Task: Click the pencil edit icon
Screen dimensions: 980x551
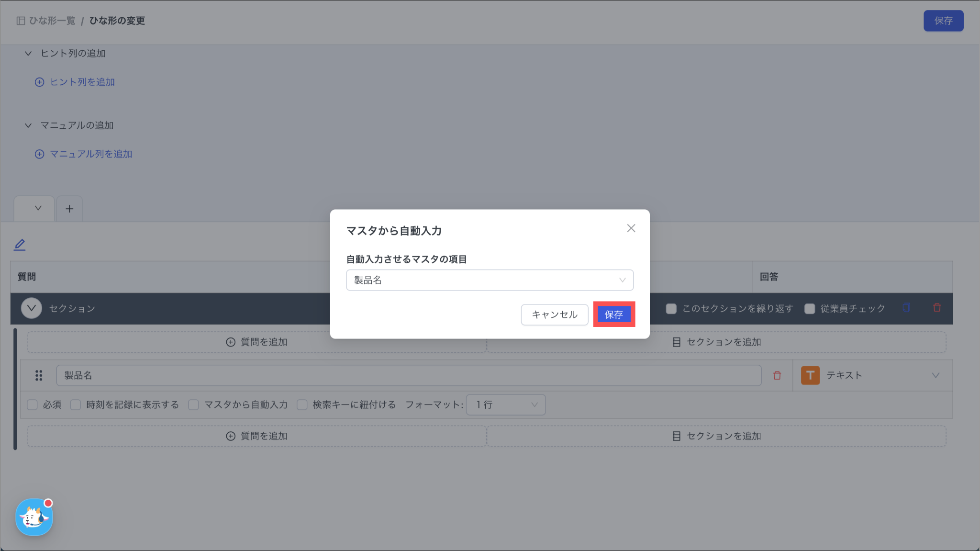Action: click(x=20, y=245)
